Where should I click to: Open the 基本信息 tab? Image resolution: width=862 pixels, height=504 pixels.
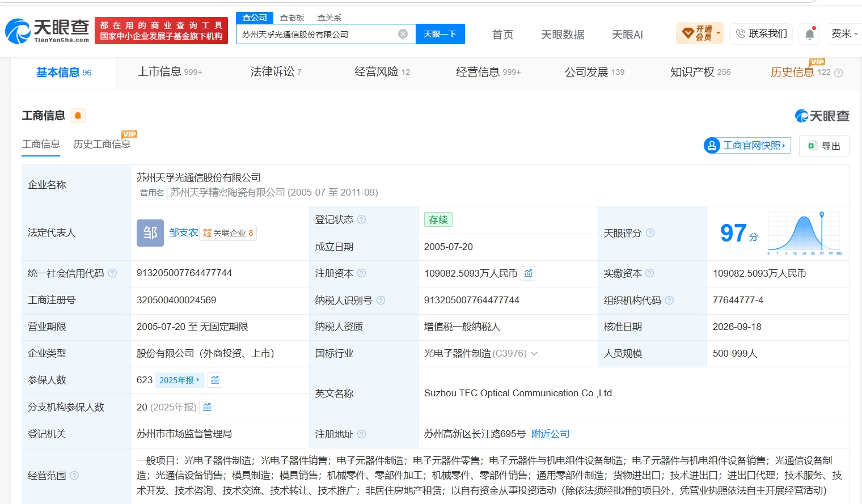coord(64,73)
